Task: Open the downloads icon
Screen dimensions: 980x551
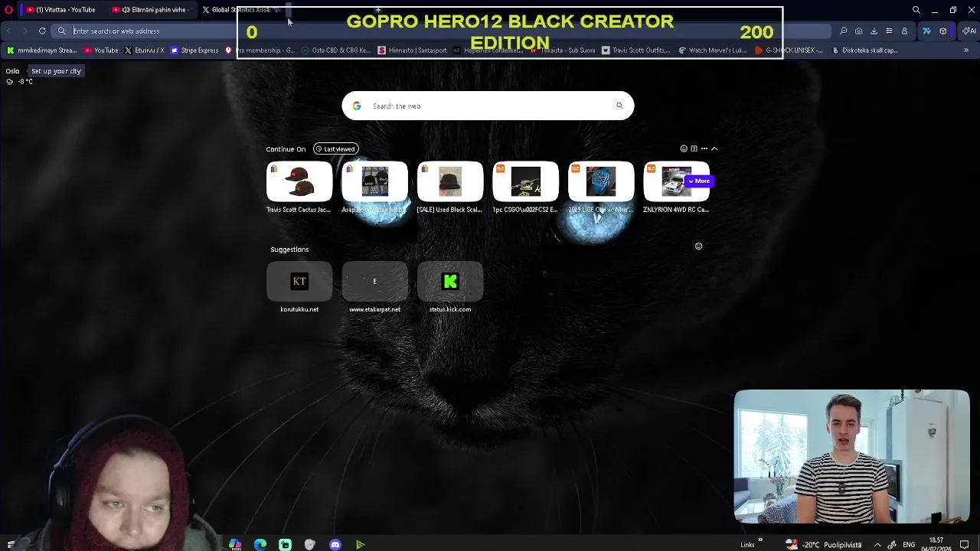Action: 874,31
